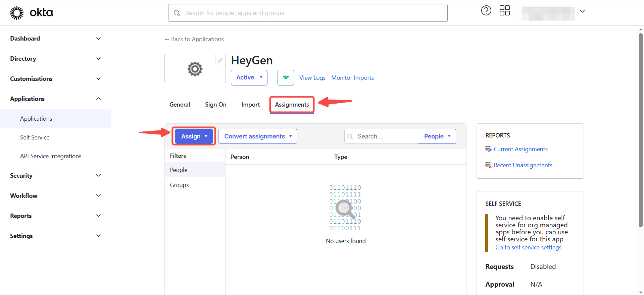Open the help question mark icon
Screen dimensions: 644x295
click(x=486, y=11)
